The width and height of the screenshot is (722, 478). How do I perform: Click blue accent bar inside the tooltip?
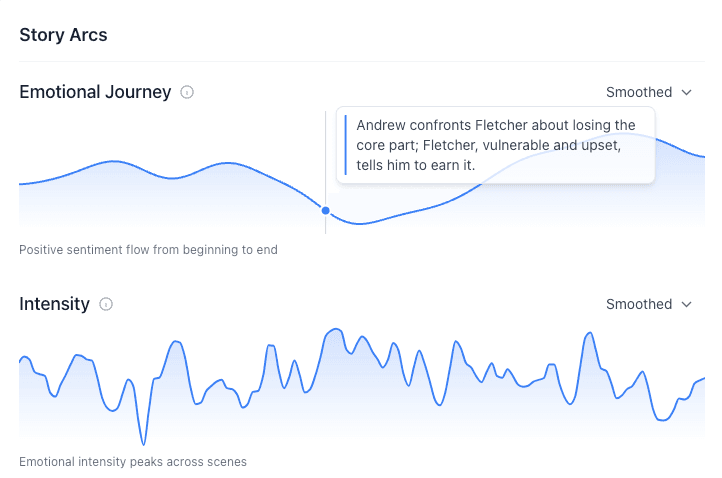click(345, 145)
